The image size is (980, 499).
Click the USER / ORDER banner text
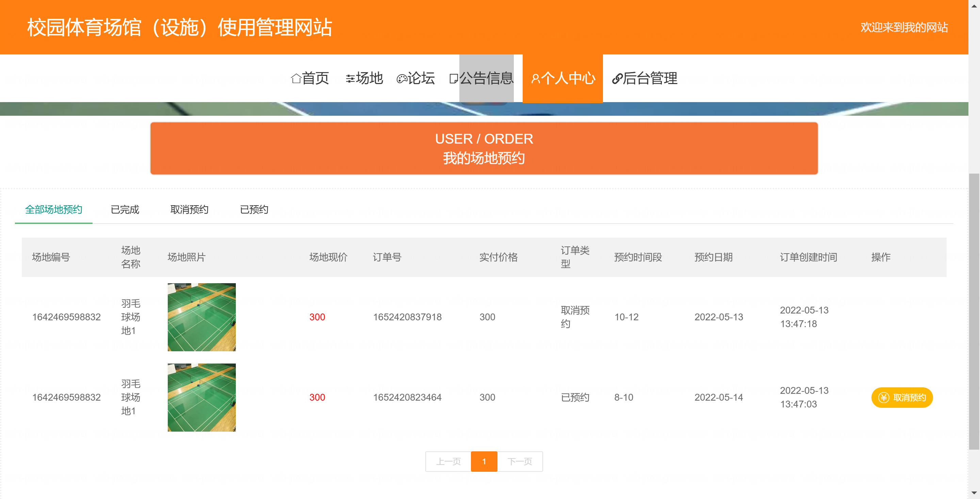click(484, 139)
